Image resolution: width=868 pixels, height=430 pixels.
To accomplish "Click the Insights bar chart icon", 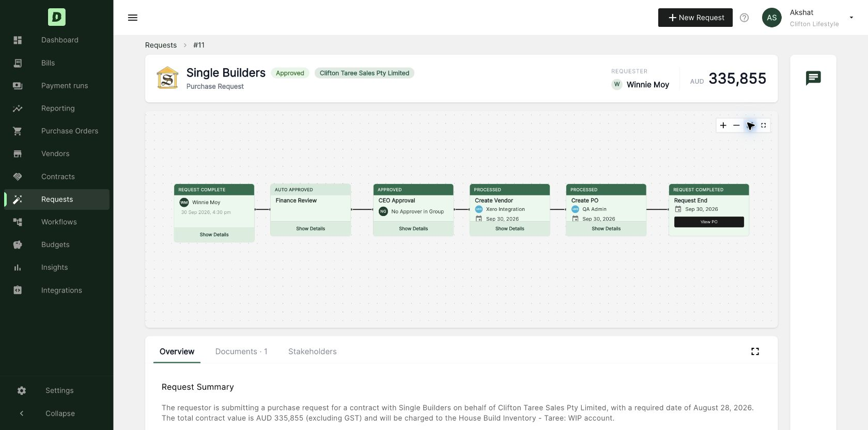I will click(18, 268).
